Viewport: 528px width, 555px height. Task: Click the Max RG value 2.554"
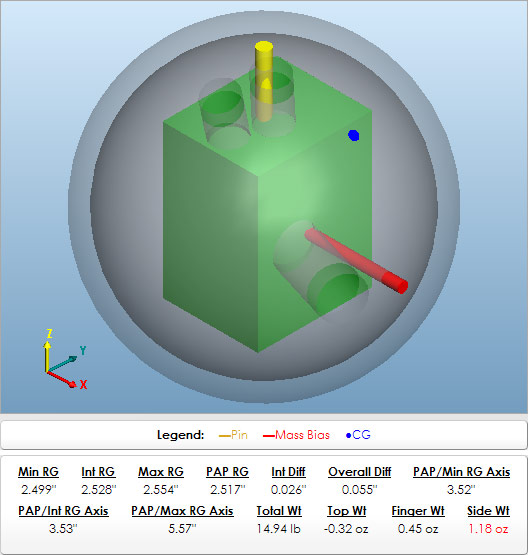161,490
